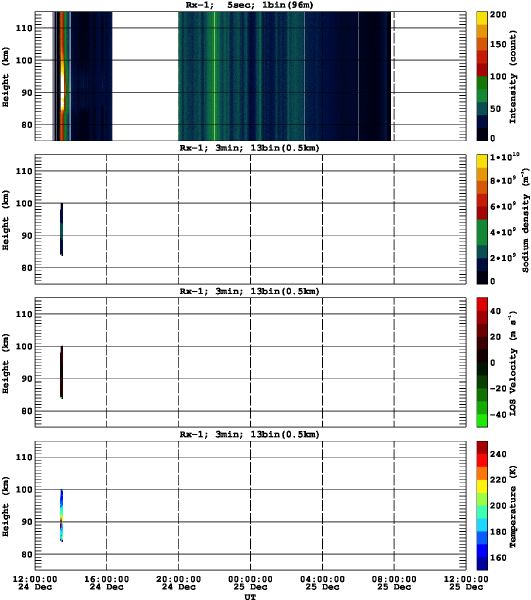Click the -40 label on the velocity colorbar
Image resolution: width=531 pixels, height=600 pixels.
[498, 415]
